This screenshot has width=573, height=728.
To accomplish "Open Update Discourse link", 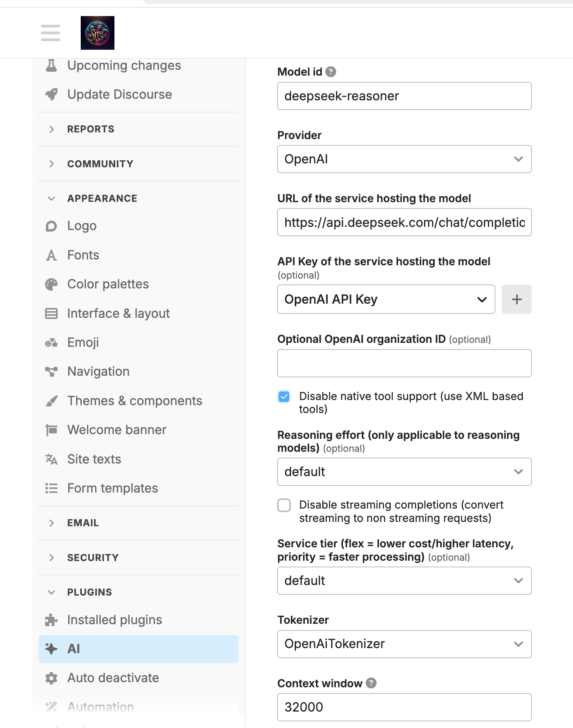I will 120,94.
